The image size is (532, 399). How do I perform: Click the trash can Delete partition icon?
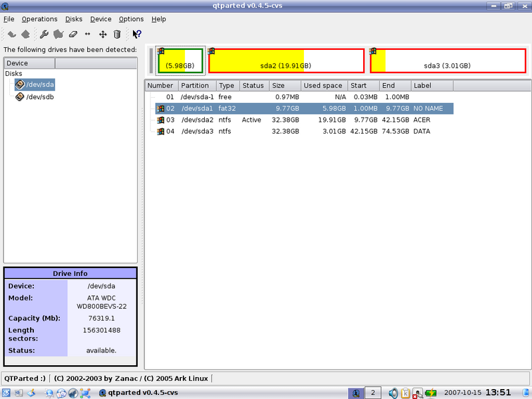tap(117, 35)
